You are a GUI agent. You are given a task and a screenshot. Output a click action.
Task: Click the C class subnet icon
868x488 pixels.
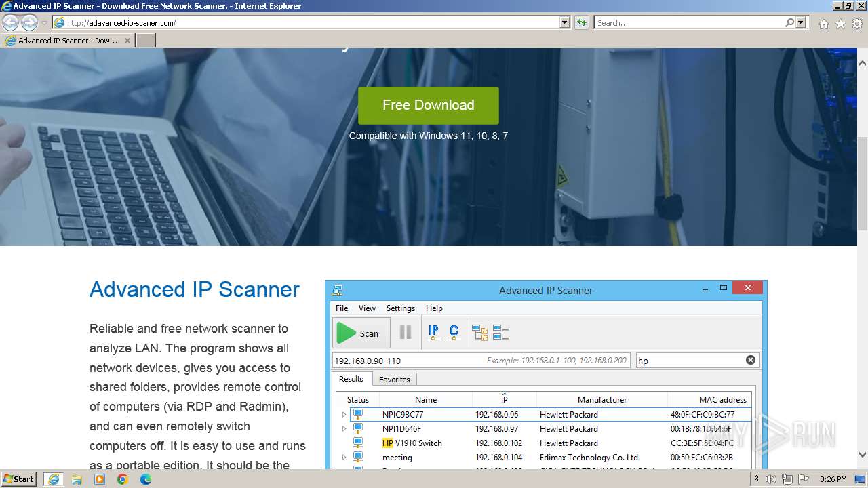(454, 332)
